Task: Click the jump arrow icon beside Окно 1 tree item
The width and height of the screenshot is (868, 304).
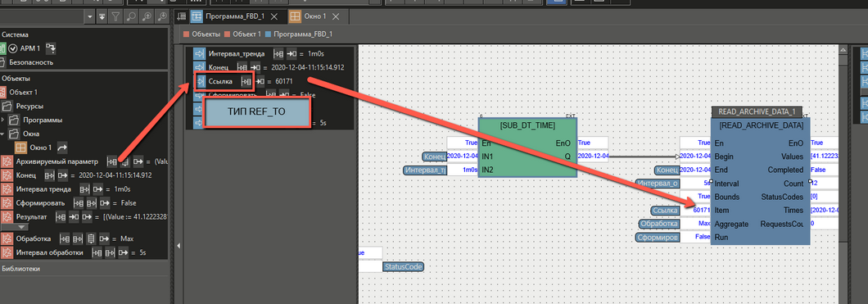Action: [62, 147]
